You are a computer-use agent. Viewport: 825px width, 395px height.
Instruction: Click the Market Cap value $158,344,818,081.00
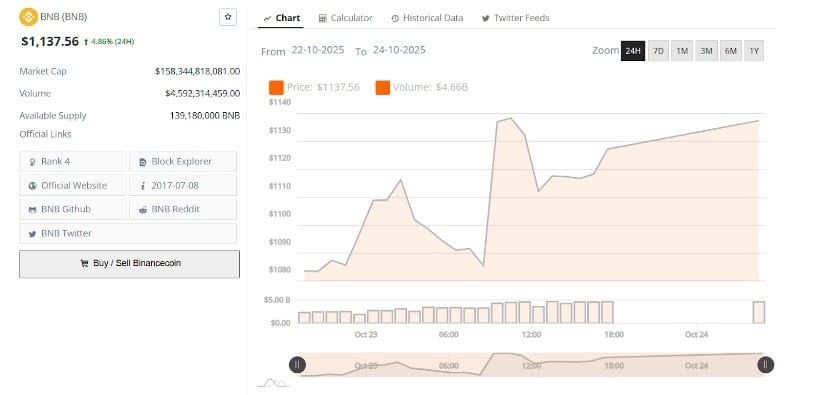(x=198, y=71)
